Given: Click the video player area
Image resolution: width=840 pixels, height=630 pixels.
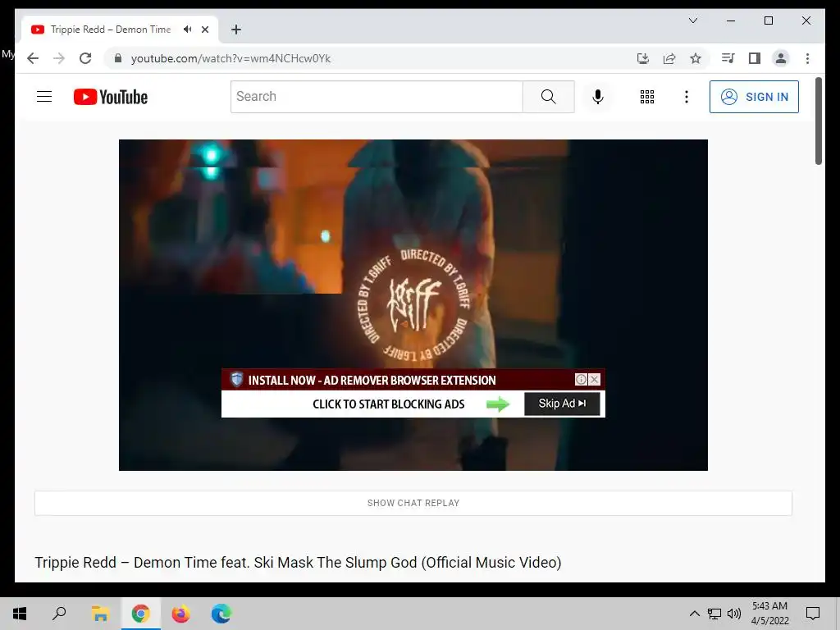Looking at the screenshot, I should point(413,305).
